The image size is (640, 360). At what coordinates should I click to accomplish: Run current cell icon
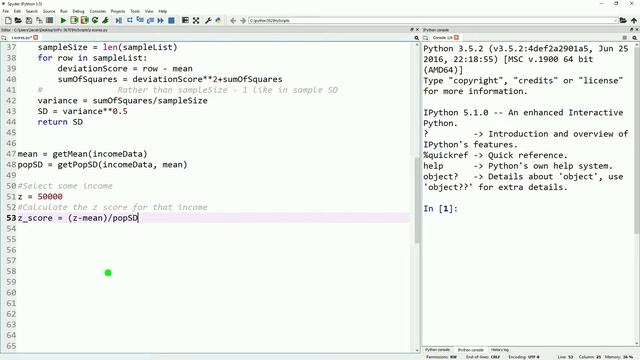pyautogui.click(x=74, y=20)
